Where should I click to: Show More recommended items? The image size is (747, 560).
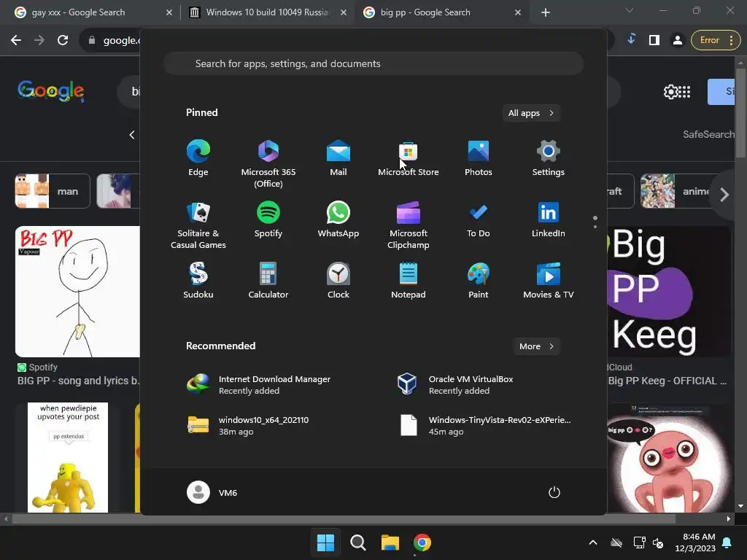(x=536, y=346)
